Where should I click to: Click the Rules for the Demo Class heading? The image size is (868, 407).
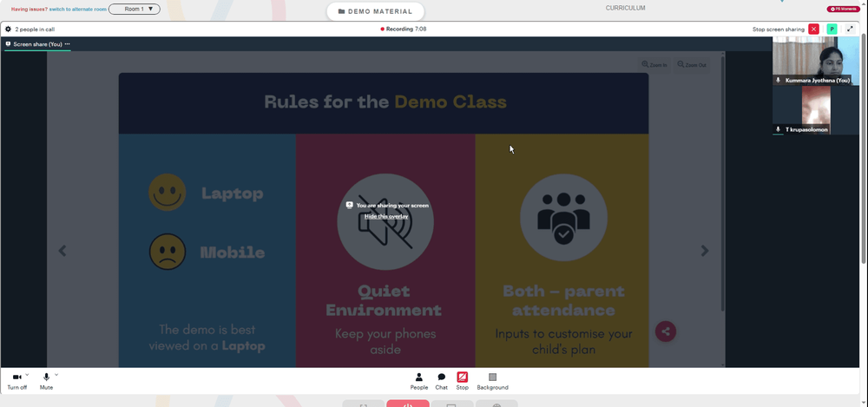click(x=385, y=102)
